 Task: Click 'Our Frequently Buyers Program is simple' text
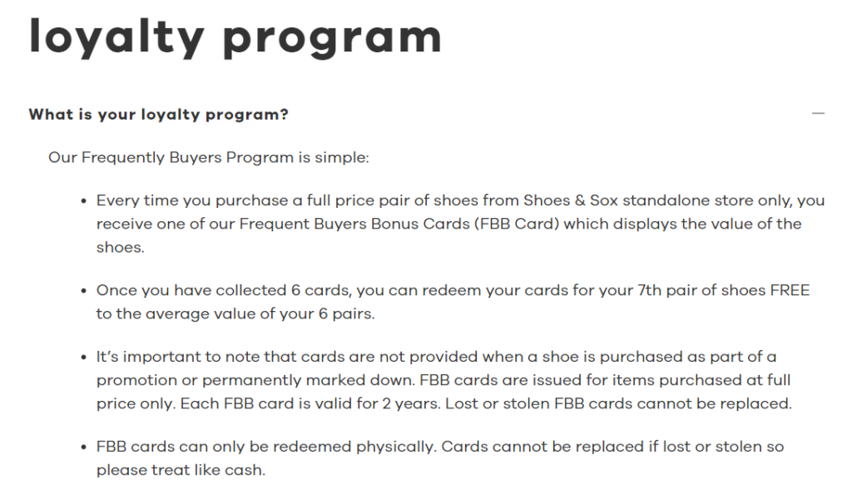click(209, 157)
